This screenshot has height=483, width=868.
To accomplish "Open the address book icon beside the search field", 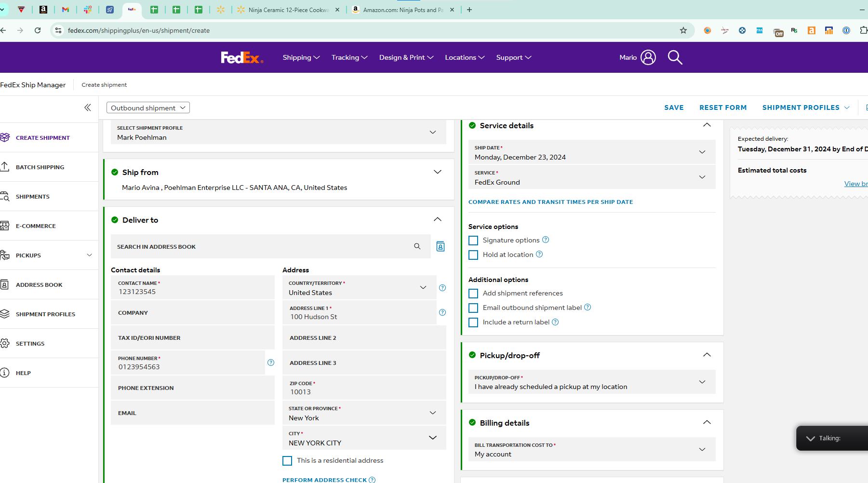I will (441, 246).
